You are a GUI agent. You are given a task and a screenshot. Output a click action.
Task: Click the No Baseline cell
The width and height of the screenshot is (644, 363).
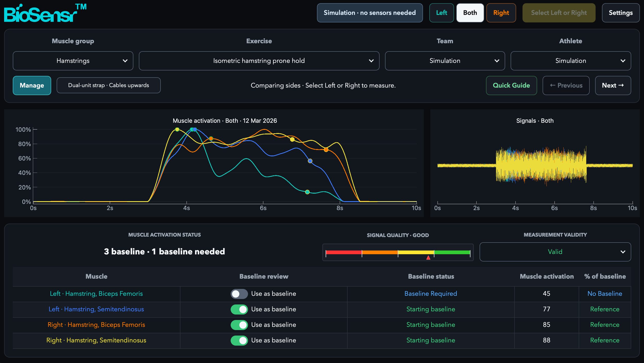605,294
